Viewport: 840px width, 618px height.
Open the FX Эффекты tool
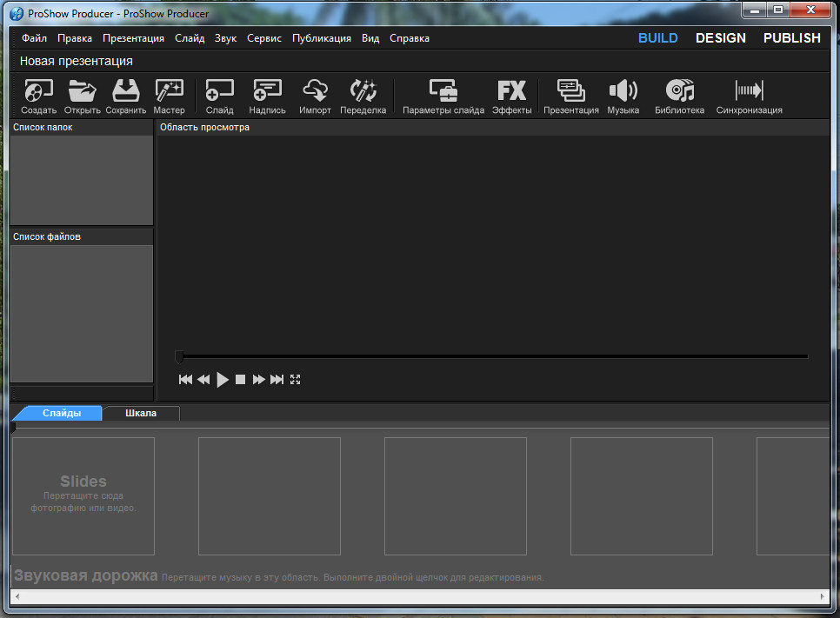[x=511, y=91]
